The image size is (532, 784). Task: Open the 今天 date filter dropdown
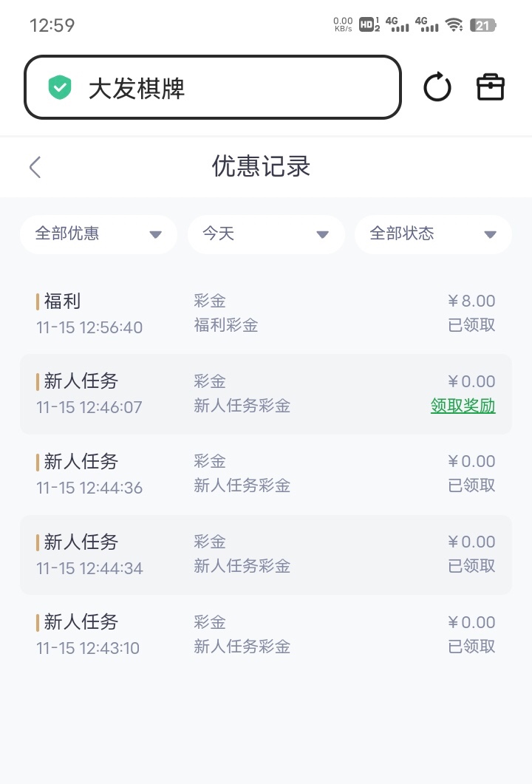[x=266, y=234]
